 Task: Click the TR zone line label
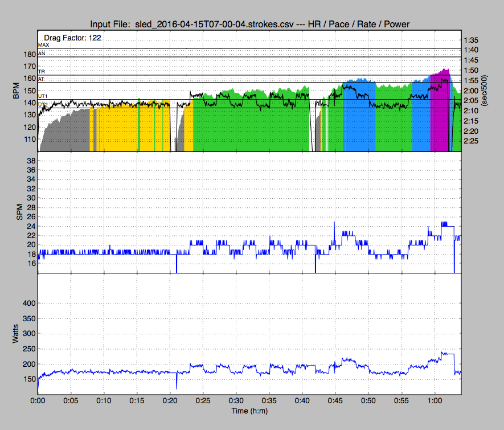[42, 72]
